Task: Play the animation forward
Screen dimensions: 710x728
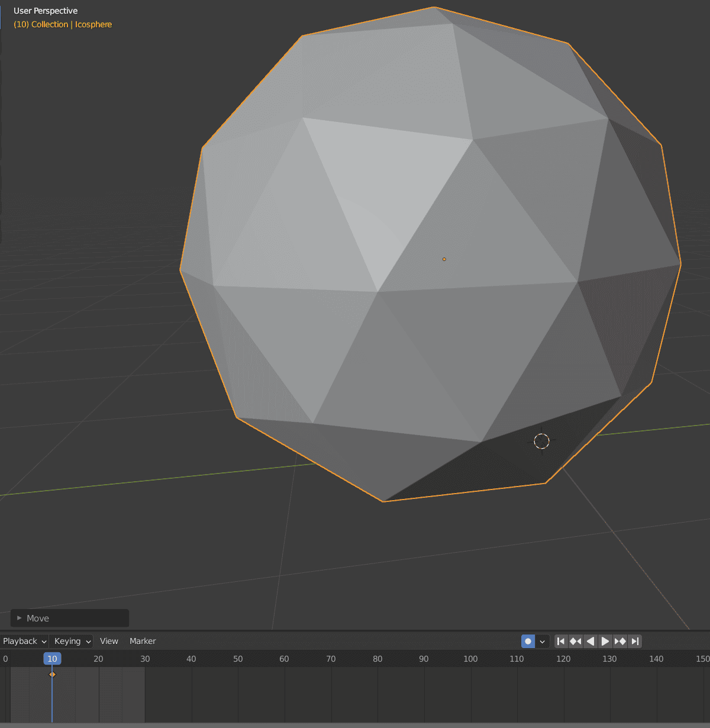Action: [x=605, y=641]
